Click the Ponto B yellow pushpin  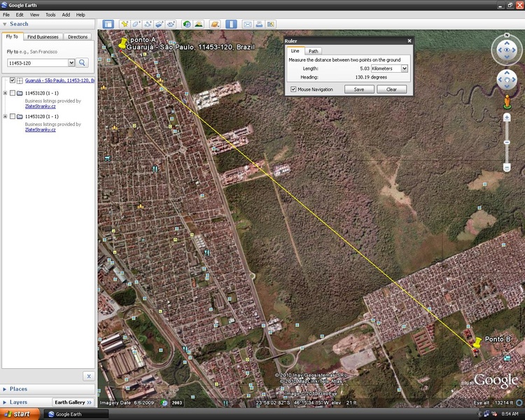click(477, 343)
